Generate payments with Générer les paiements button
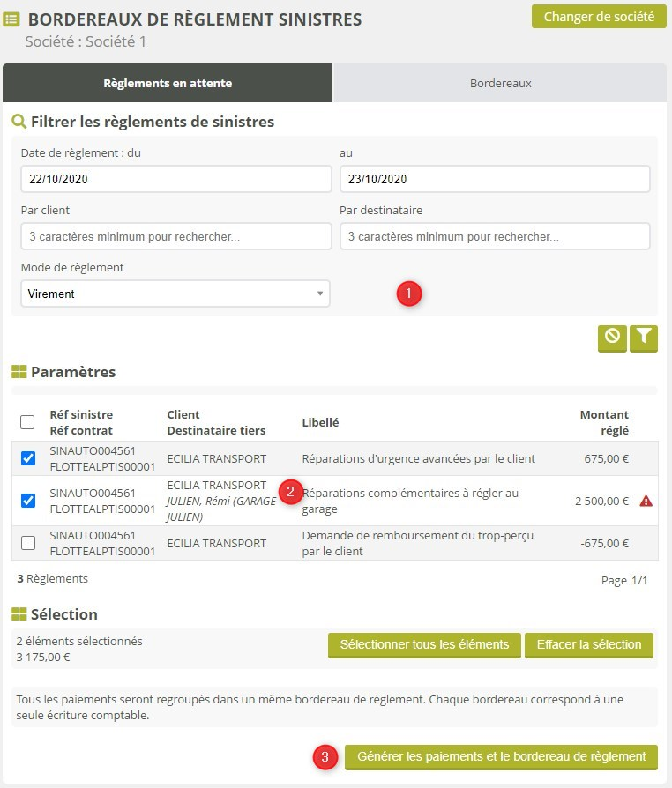The height and width of the screenshot is (788, 672). tap(501, 756)
